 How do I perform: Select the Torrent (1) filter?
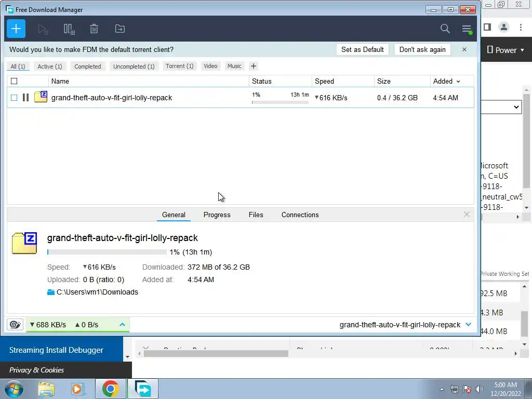click(179, 66)
